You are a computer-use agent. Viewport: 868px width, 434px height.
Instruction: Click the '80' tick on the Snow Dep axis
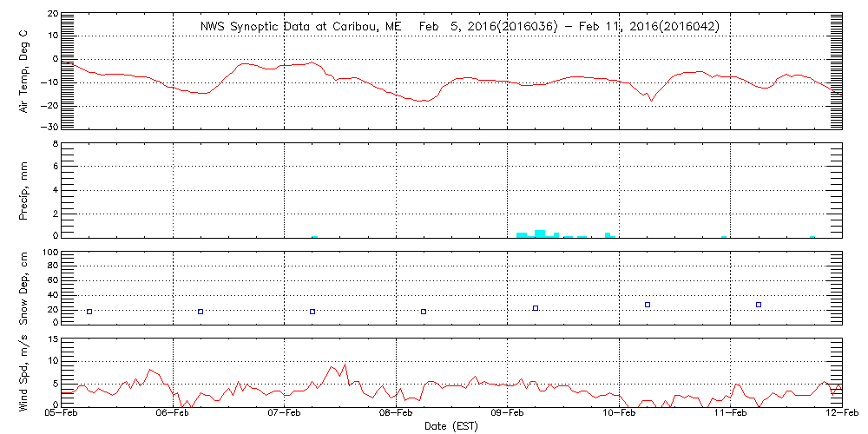pos(54,266)
